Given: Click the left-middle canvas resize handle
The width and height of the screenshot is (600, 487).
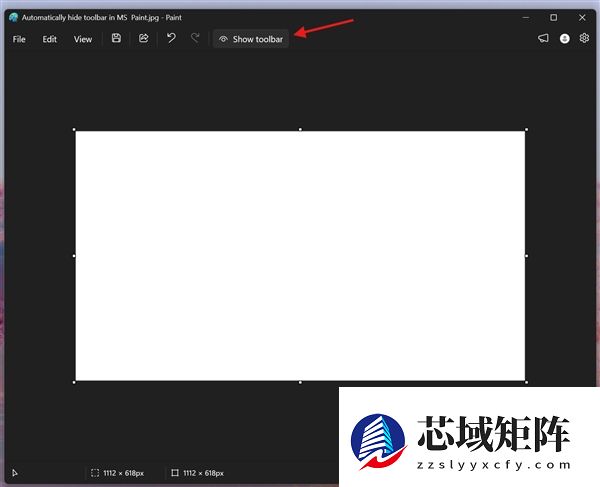Looking at the screenshot, I should [74, 256].
